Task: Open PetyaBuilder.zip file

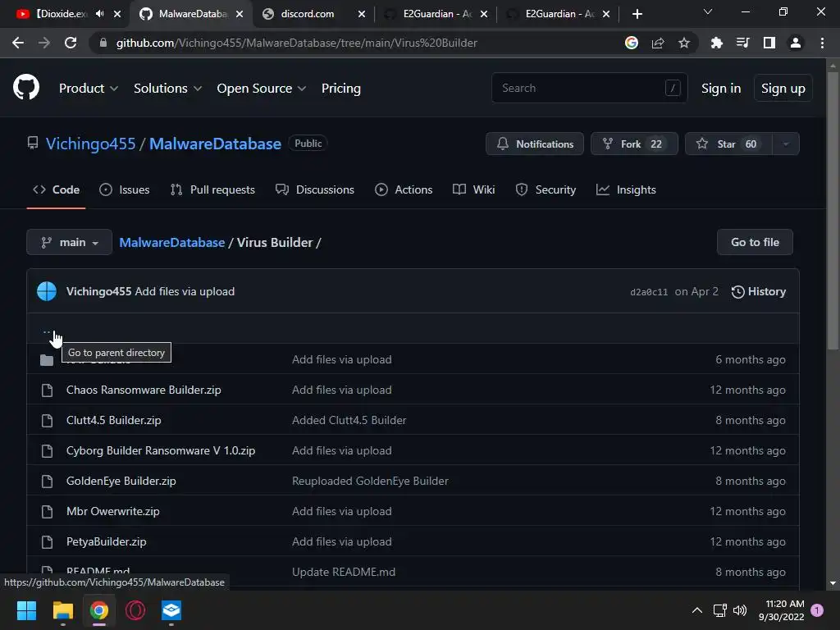Action: [106, 541]
